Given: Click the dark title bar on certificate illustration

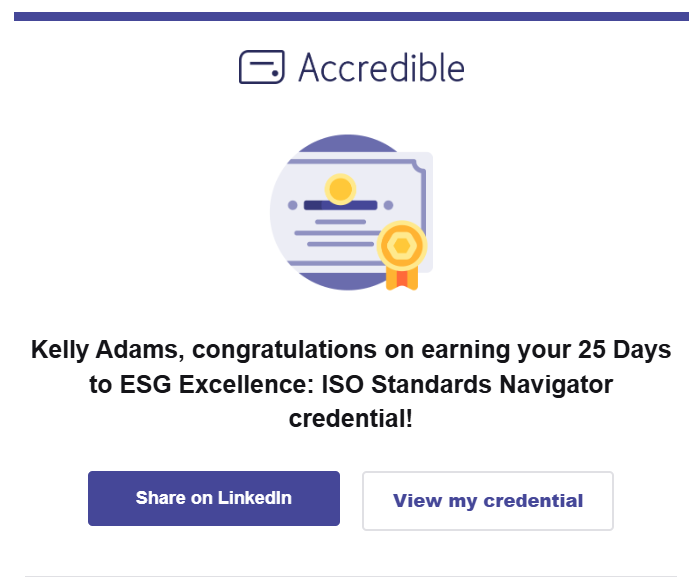Looking at the screenshot, I should [340, 205].
